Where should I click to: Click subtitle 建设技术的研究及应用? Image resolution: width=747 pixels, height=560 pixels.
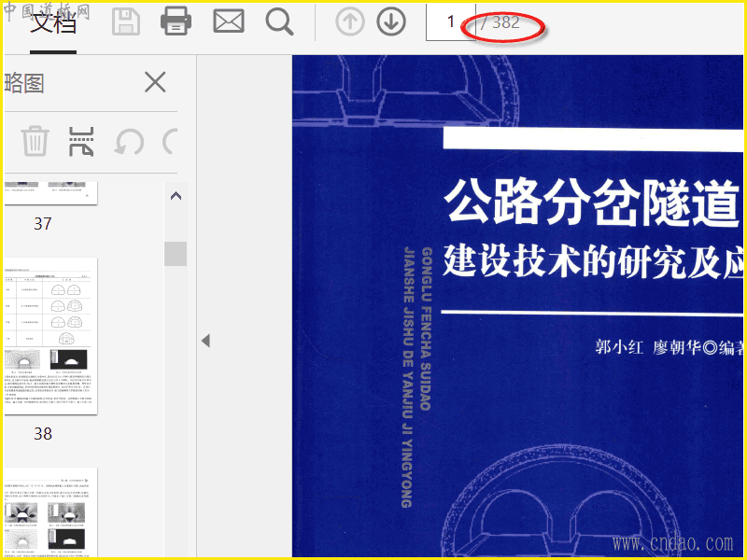point(593,262)
